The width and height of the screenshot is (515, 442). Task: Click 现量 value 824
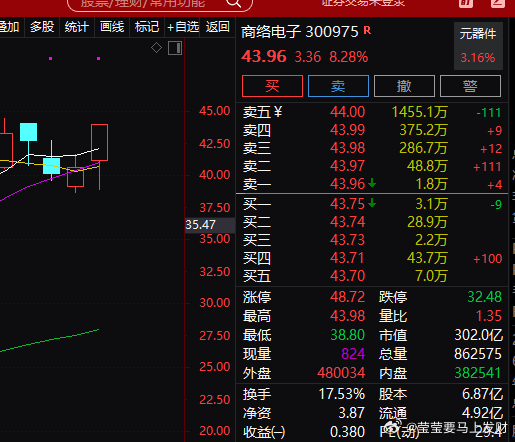click(353, 354)
